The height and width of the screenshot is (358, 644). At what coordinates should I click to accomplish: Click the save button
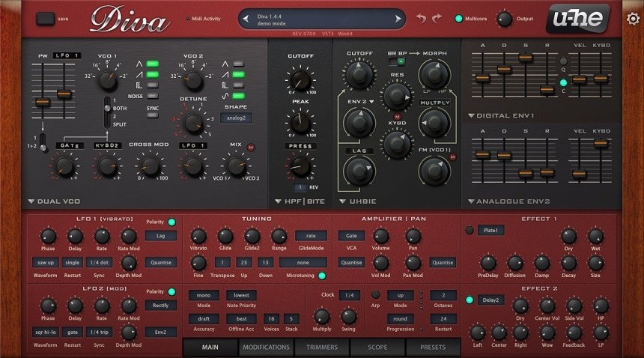coord(46,19)
